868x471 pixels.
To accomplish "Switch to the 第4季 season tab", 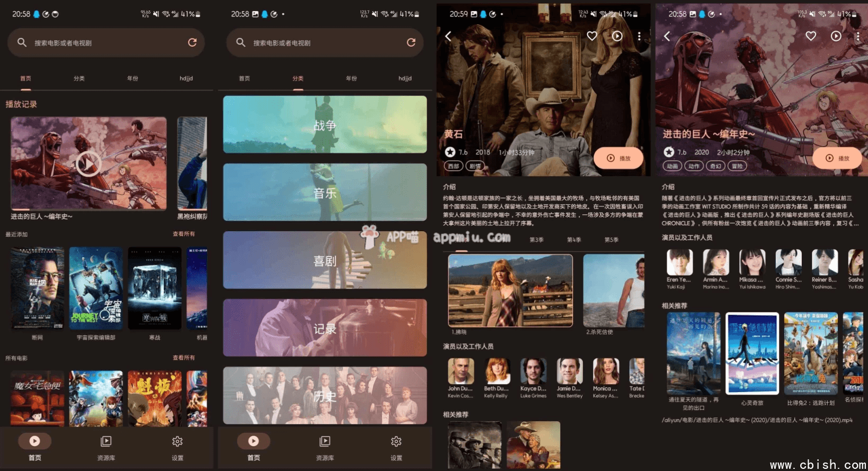I will click(574, 240).
